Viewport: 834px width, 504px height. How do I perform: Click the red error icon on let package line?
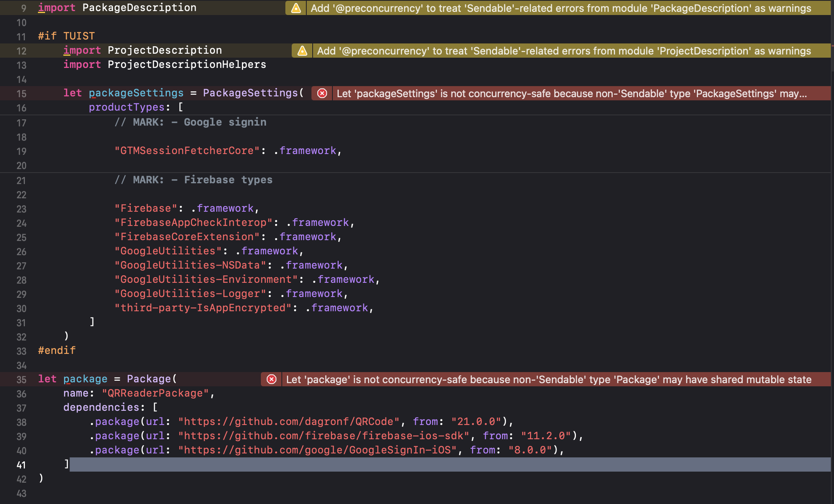point(272,380)
